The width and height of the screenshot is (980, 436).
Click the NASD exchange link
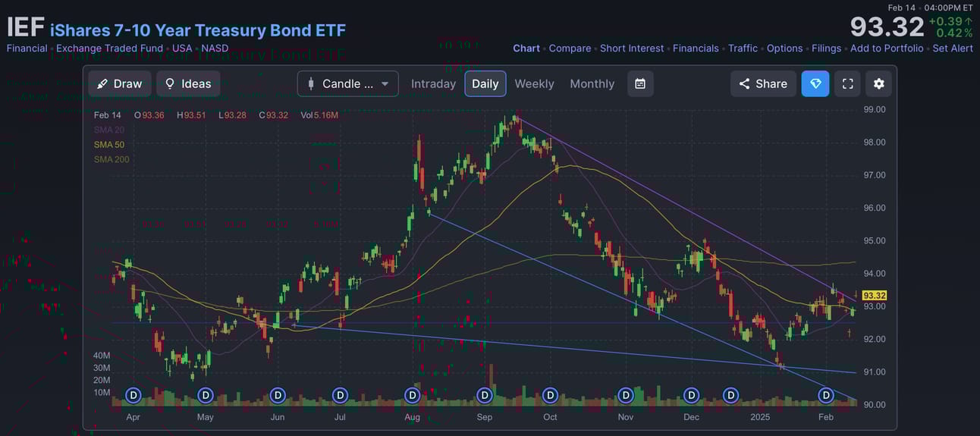pyautogui.click(x=215, y=48)
